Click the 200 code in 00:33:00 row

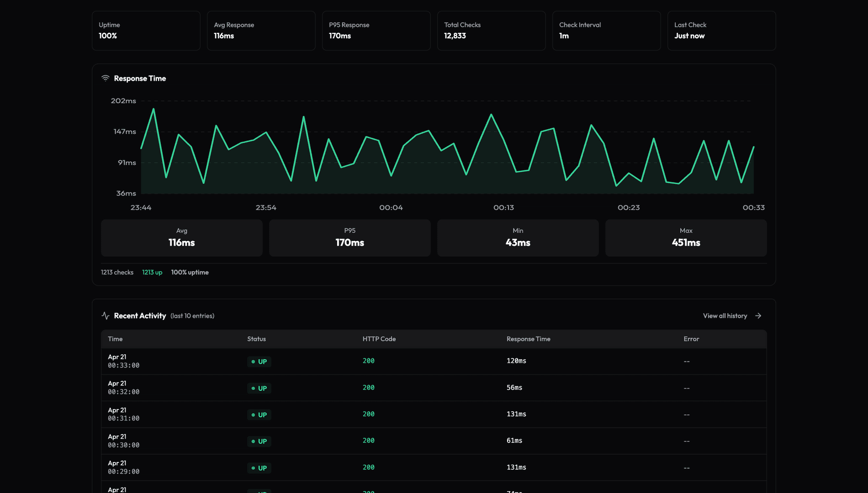(x=369, y=361)
